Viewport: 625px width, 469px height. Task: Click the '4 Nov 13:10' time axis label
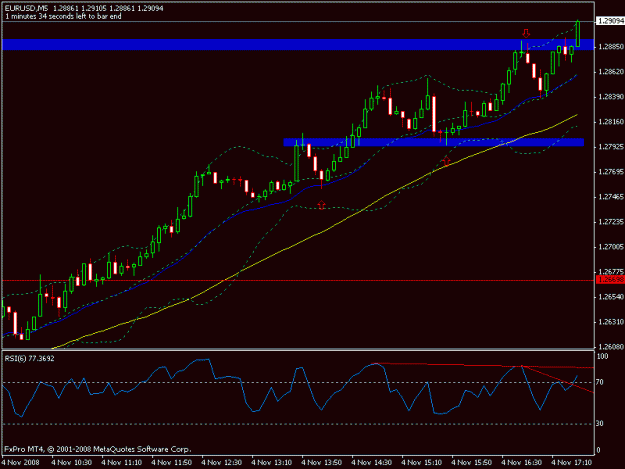click(x=271, y=463)
